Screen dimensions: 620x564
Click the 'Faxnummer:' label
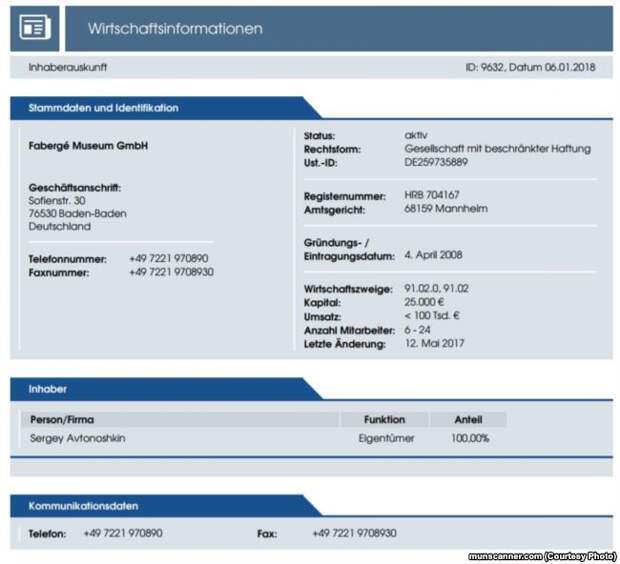point(59,273)
